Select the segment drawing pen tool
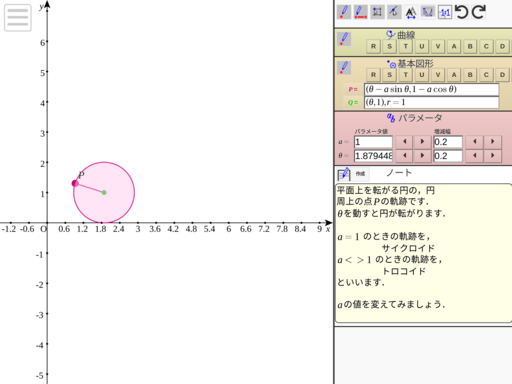 pyautogui.click(x=360, y=12)
